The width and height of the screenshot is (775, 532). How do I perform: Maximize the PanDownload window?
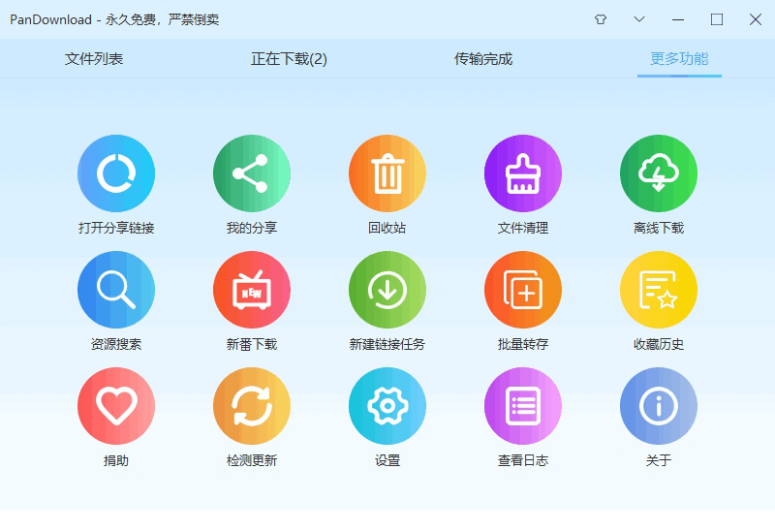(717, 19)
